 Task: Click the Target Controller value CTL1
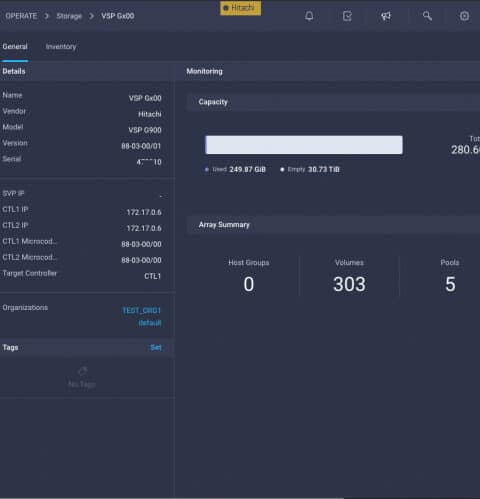(x=153, y=276)
